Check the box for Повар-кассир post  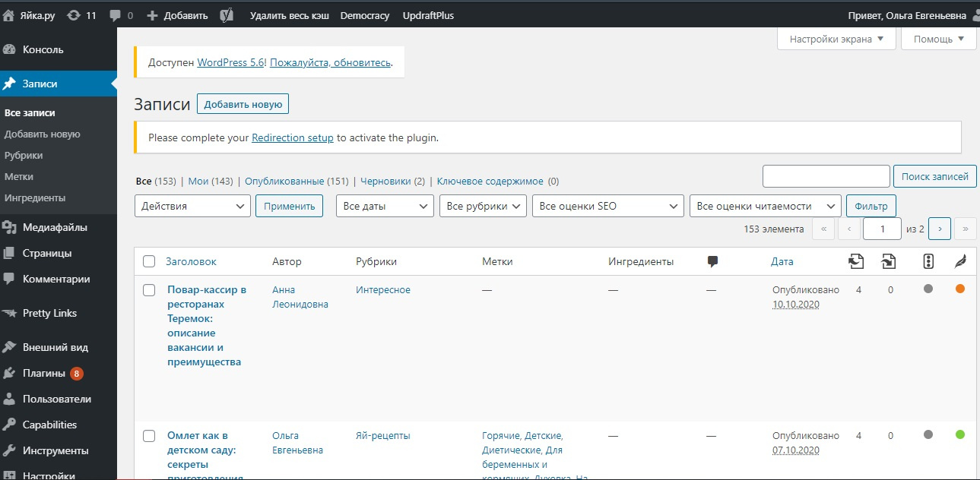tap(149, 290)
